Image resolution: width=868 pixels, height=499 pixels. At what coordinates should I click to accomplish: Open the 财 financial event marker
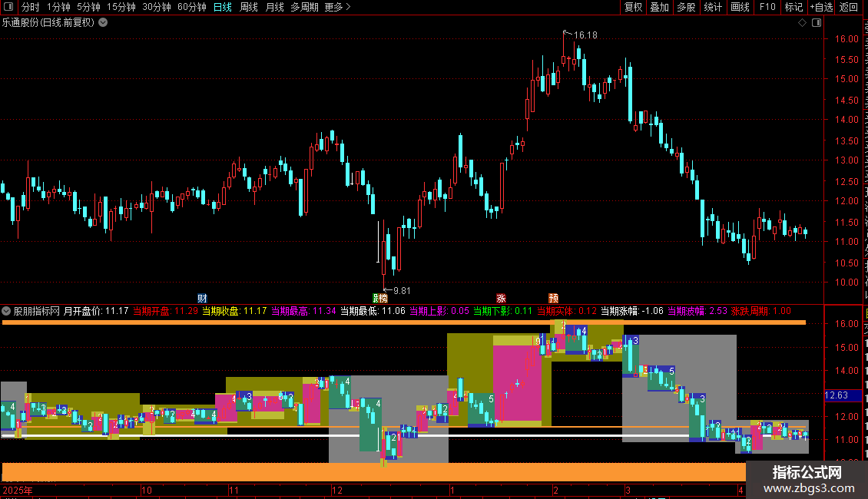(202, 298)
